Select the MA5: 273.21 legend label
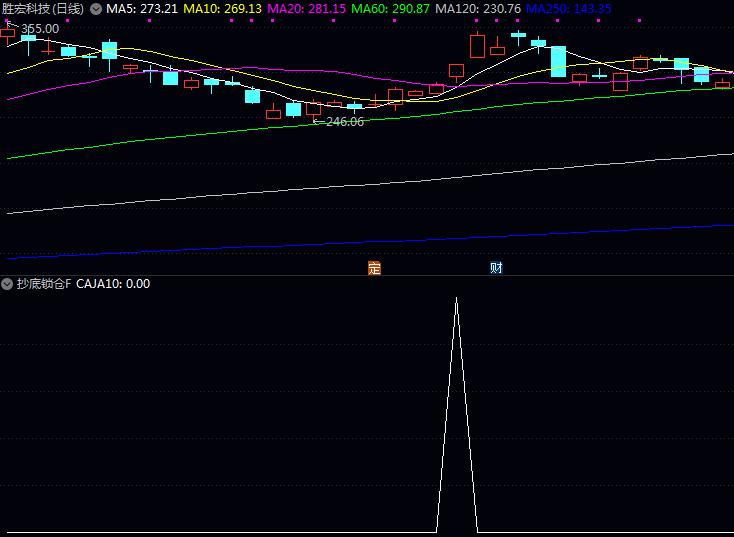The height and width of the screenshot is (537, 734). tap(142, 8)
